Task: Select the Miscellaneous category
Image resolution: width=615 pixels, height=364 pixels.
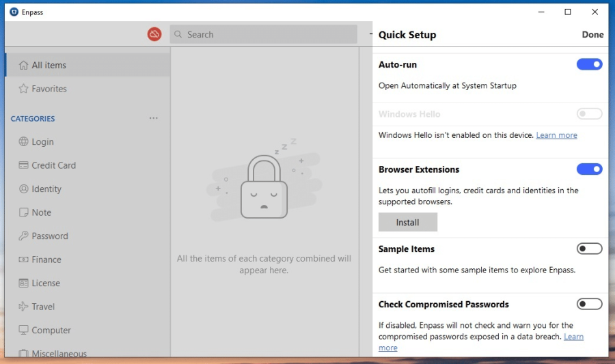Action: pos(88,351)
